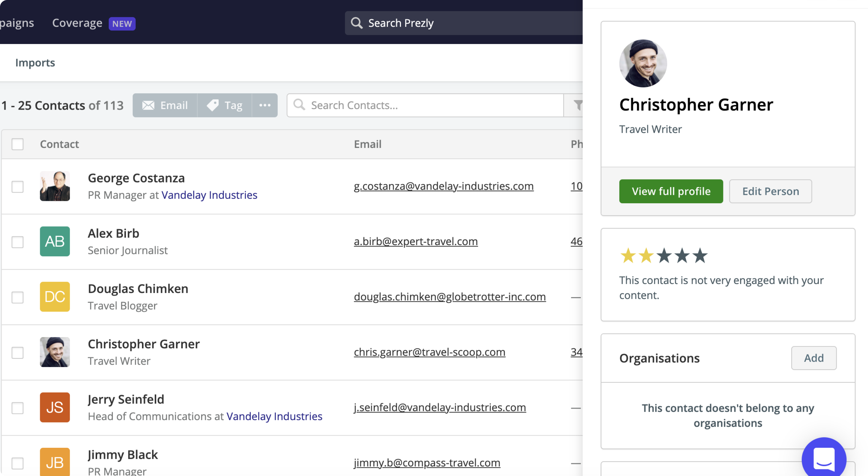Click the second engagement star

[x=646, y=256]
